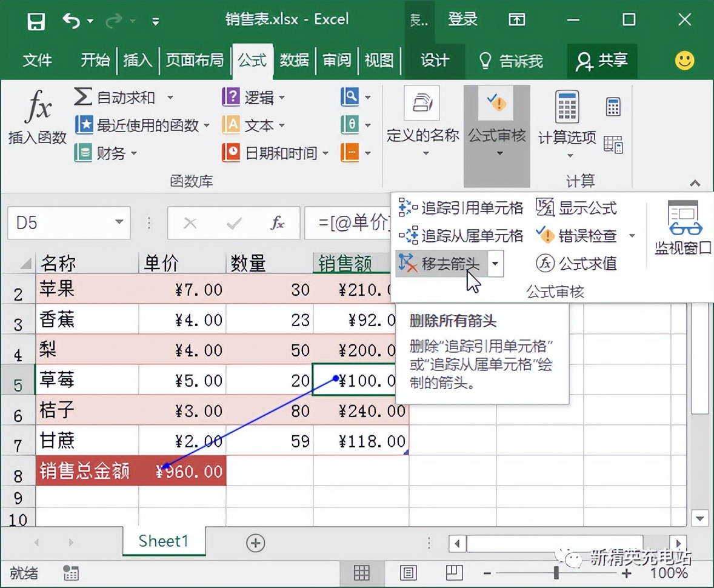This screenshot has width=714, height=588.
Task: Select the Sheet1 tab
Action: (163, 541)
